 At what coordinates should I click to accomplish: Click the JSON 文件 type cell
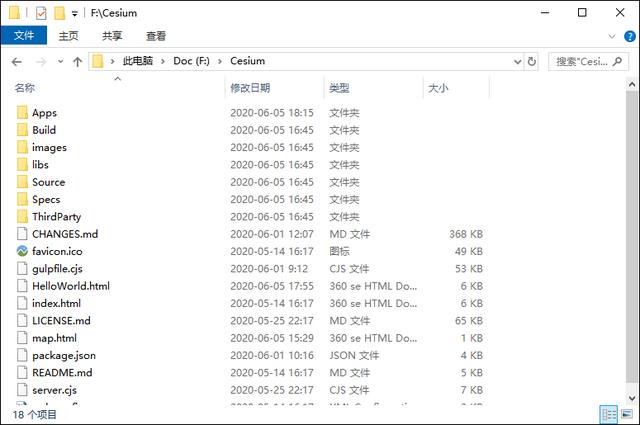point(354,356)
